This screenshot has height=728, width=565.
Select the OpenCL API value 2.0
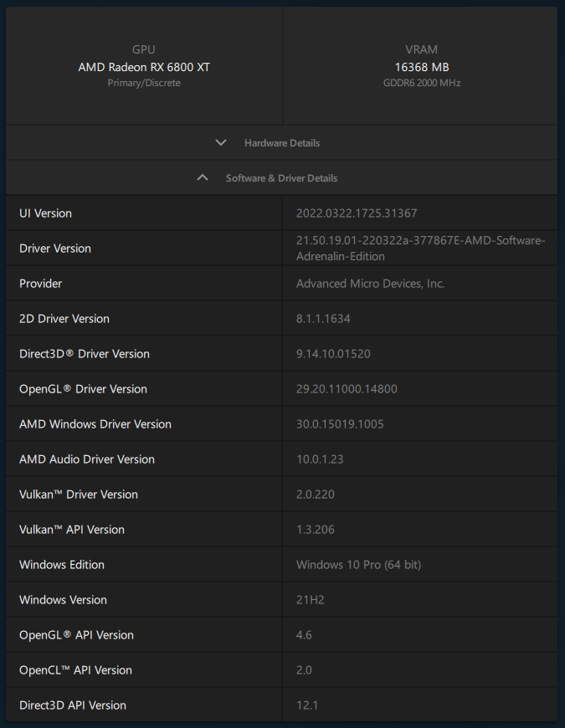(304, 670)
